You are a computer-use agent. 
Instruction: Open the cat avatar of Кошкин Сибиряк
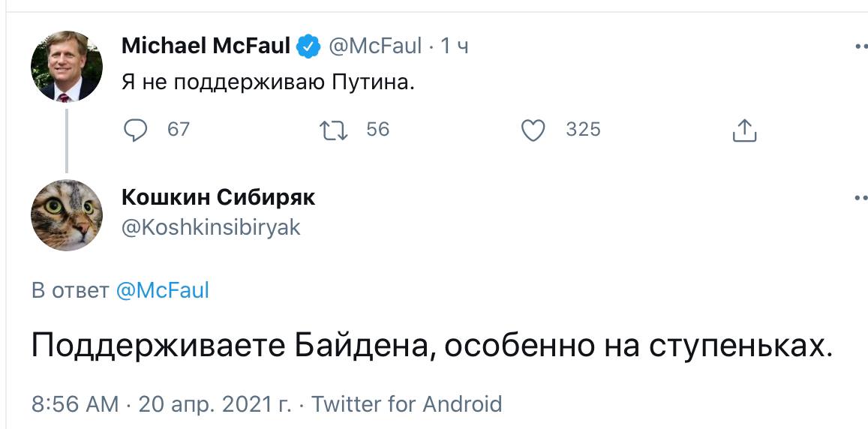click(x=66, y=214)
